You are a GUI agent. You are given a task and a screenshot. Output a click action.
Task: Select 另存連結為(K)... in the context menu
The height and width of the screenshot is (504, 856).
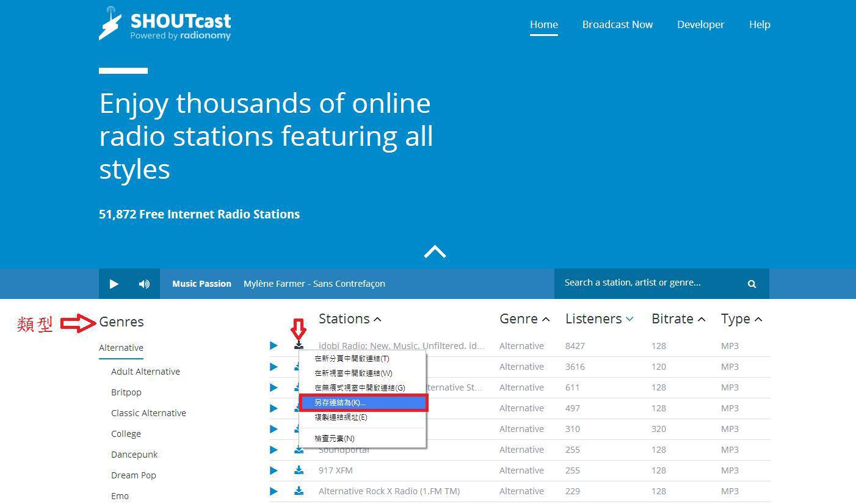tap(363, 403)
